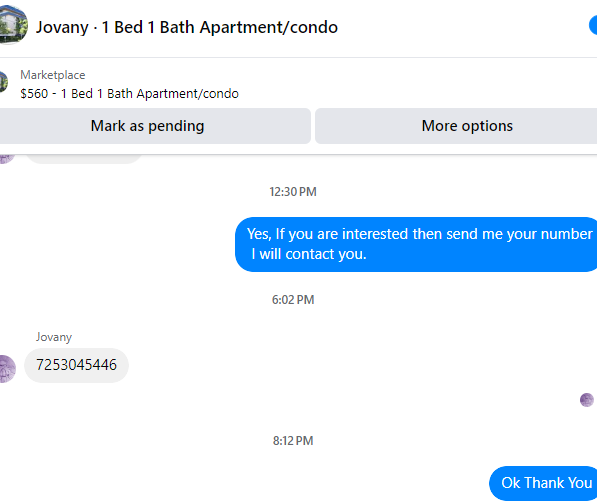Screen dimensions: 597x503
Task: Open the $560 apartment listing link
Action: pos(129,94)
